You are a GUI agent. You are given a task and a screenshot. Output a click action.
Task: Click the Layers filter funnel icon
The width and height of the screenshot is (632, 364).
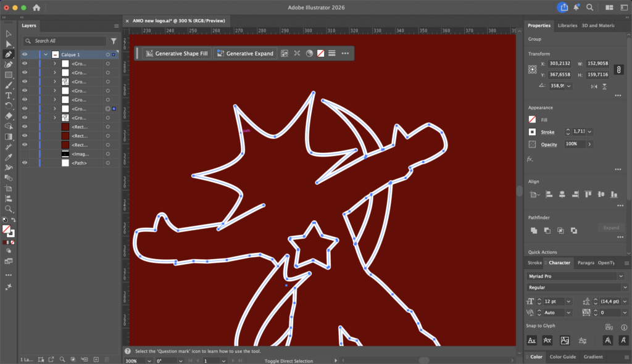tap(114, 41)
